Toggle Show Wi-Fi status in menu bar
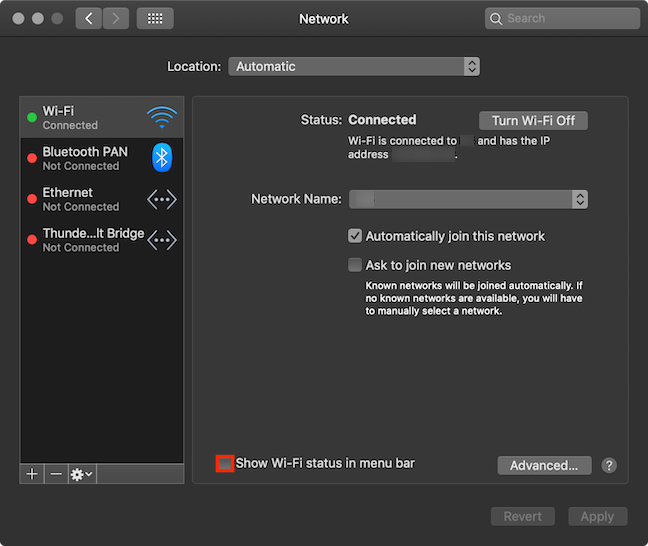648x546 pixels. 225,463
